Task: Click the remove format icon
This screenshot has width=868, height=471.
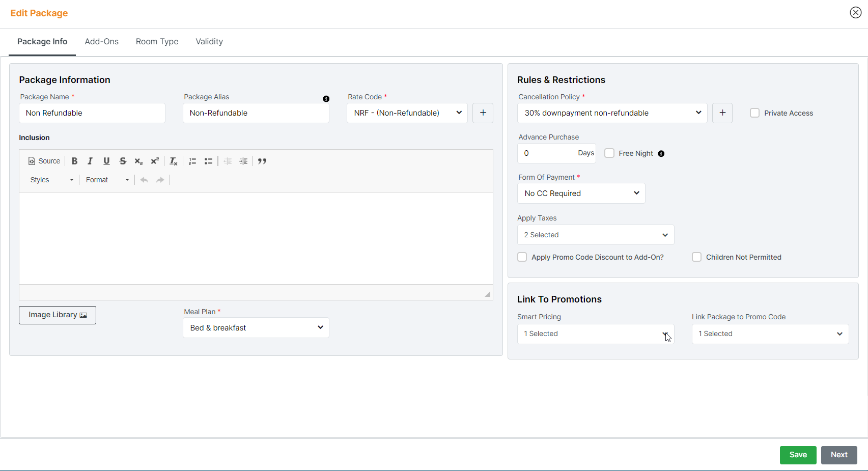Action: [173, 161]
